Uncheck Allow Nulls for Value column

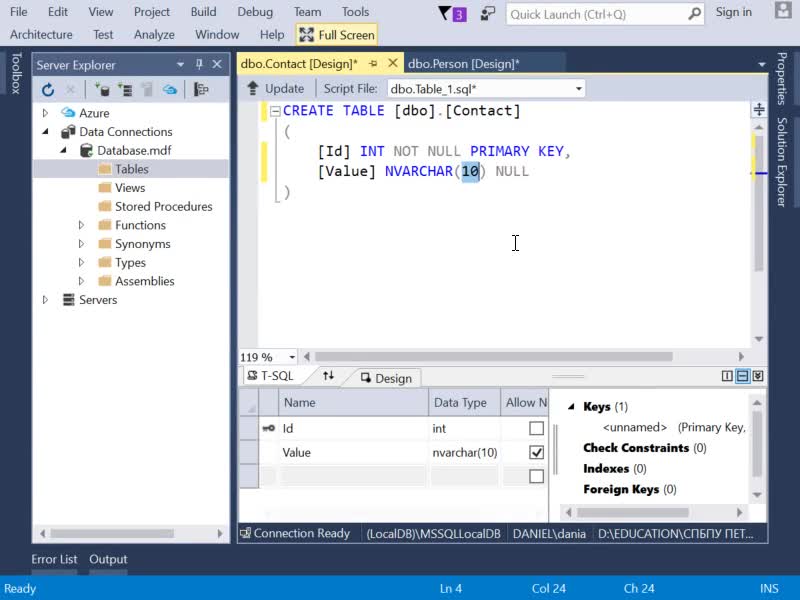536,452
